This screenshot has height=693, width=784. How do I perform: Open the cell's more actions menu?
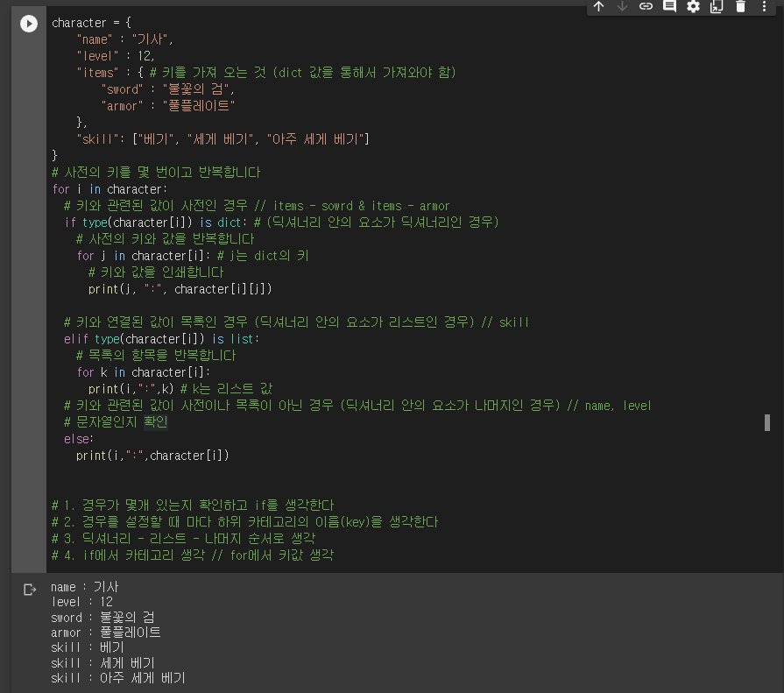(x=764, y=6)
